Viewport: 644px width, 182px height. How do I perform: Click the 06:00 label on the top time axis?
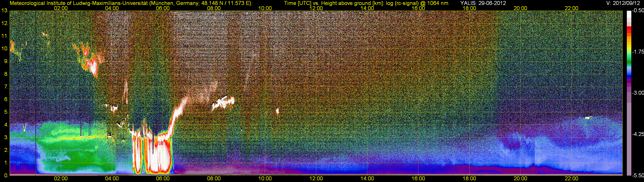(x=163, y=8)
